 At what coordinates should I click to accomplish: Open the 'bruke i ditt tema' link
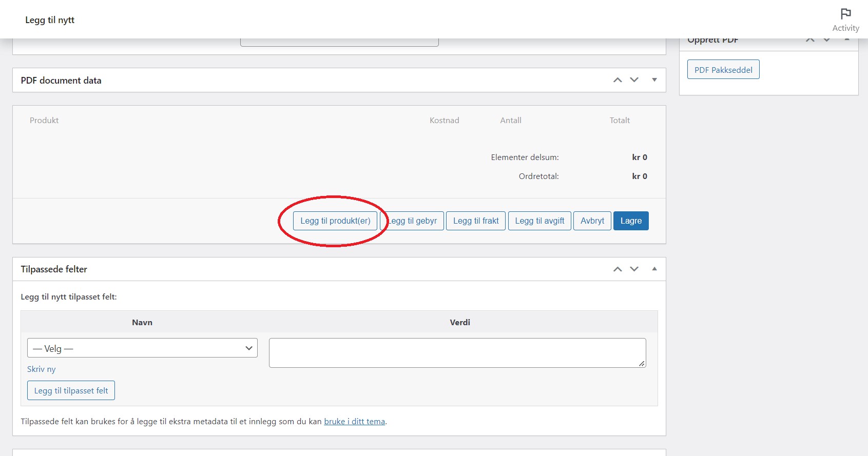coord(354,422)
